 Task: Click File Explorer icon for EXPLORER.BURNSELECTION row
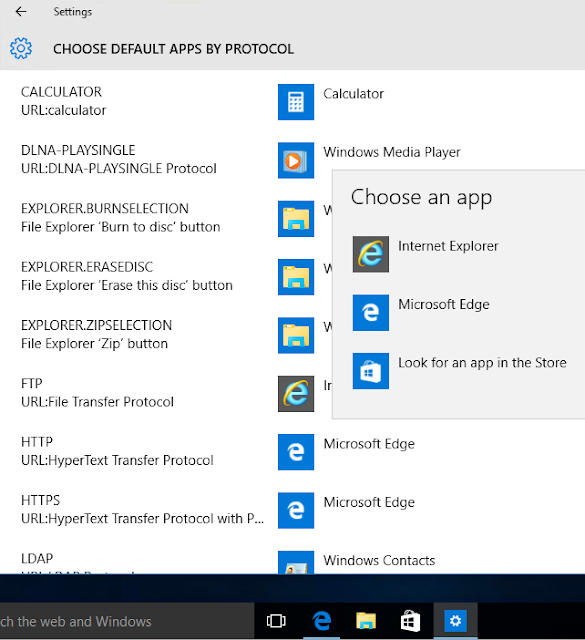click(296, 219)
